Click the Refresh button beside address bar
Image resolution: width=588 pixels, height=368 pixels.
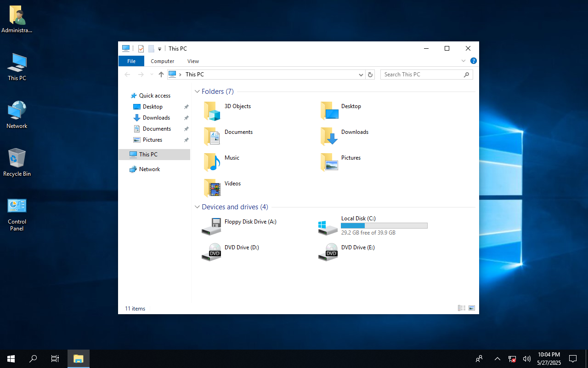371,75
